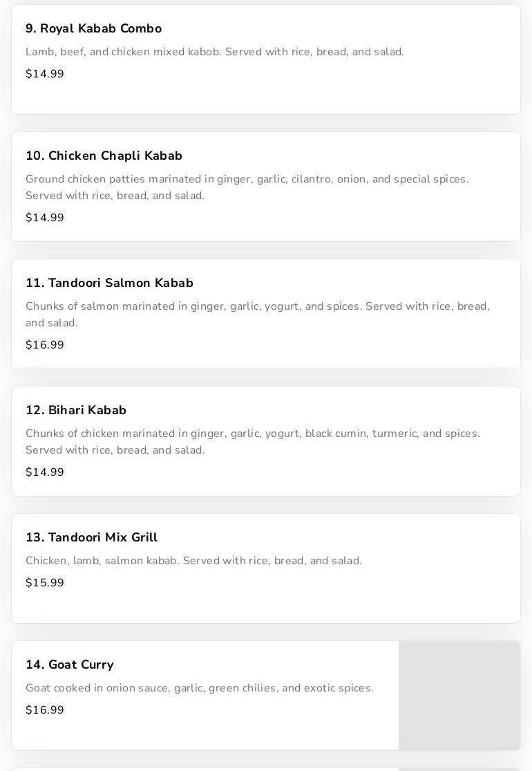Tap the Bihari Kabab price
532x771 pixels.
coord(45,472)
